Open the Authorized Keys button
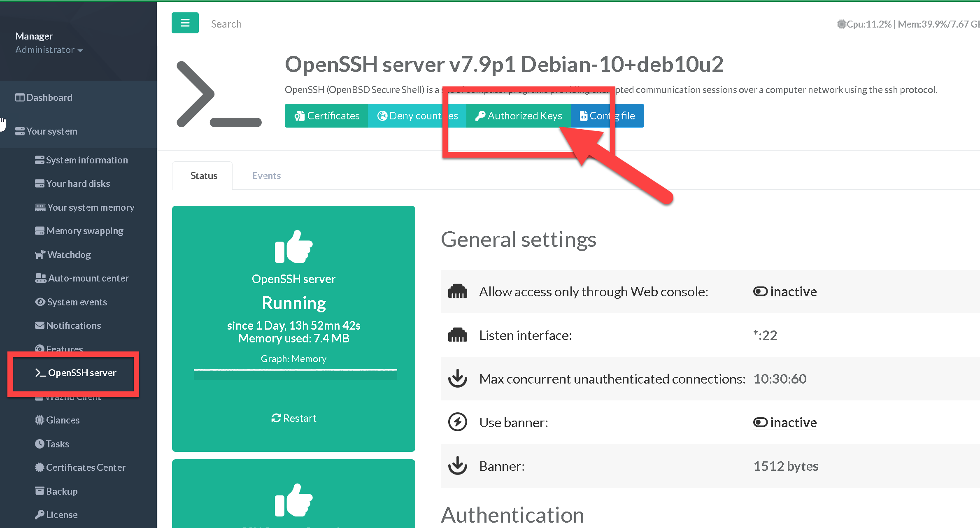The image size is (980, 528). (518, 116)
